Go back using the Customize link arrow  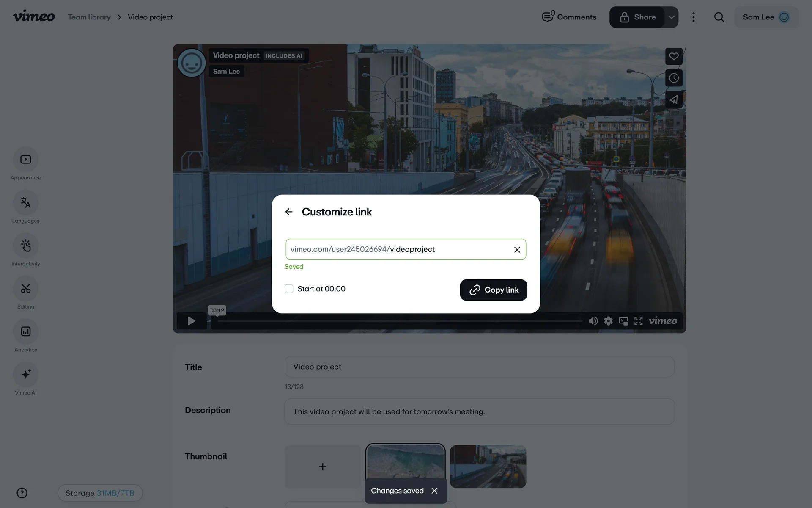[289, 212]
